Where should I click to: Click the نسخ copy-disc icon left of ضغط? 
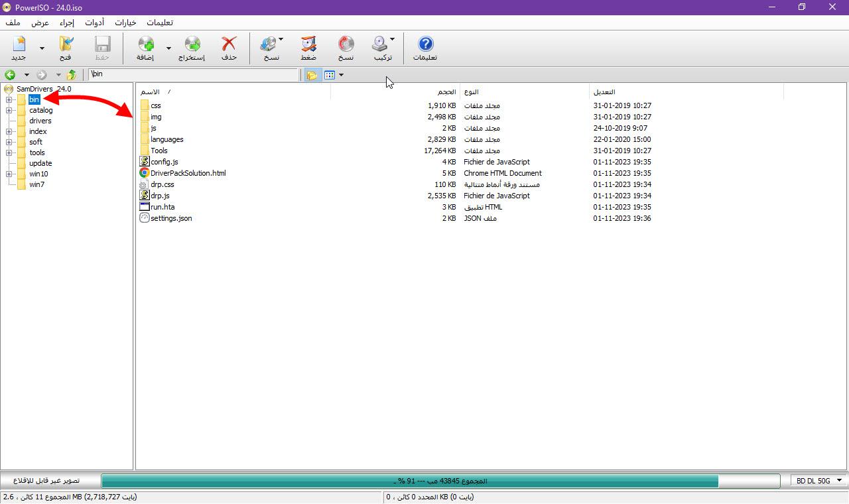(269, 44)
